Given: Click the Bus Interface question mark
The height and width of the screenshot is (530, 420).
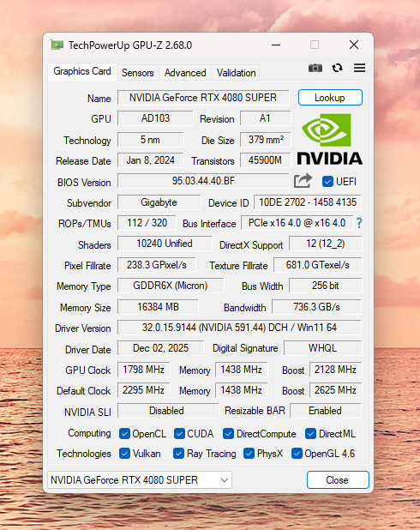Looking at the screenshot, I should click(x=359, y=223).
